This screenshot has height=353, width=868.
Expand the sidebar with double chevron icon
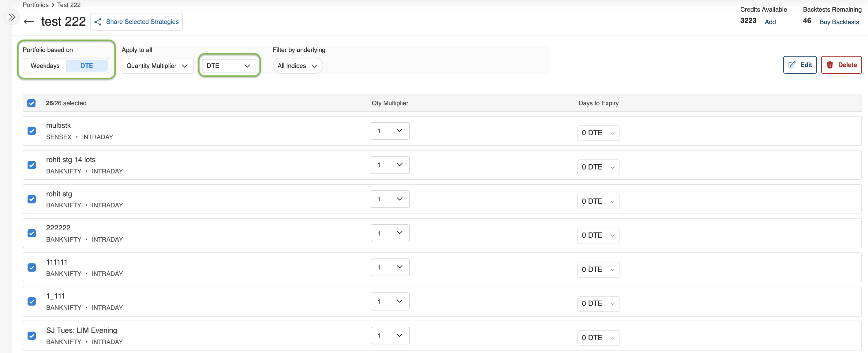(12, 17)
